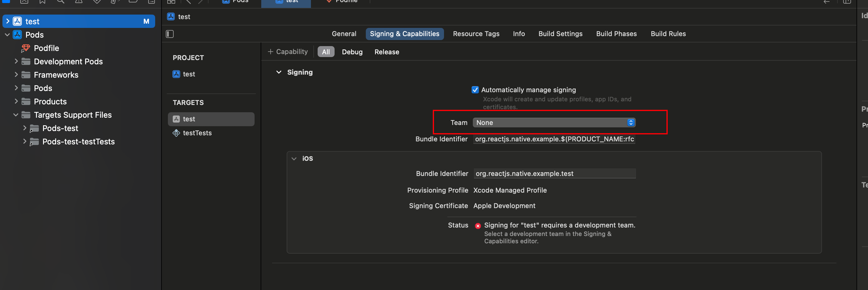Click the iOS Bundle Identifier org.reactjs.native.example.test field
Screen dimensions: 868x290
[554, 174]
